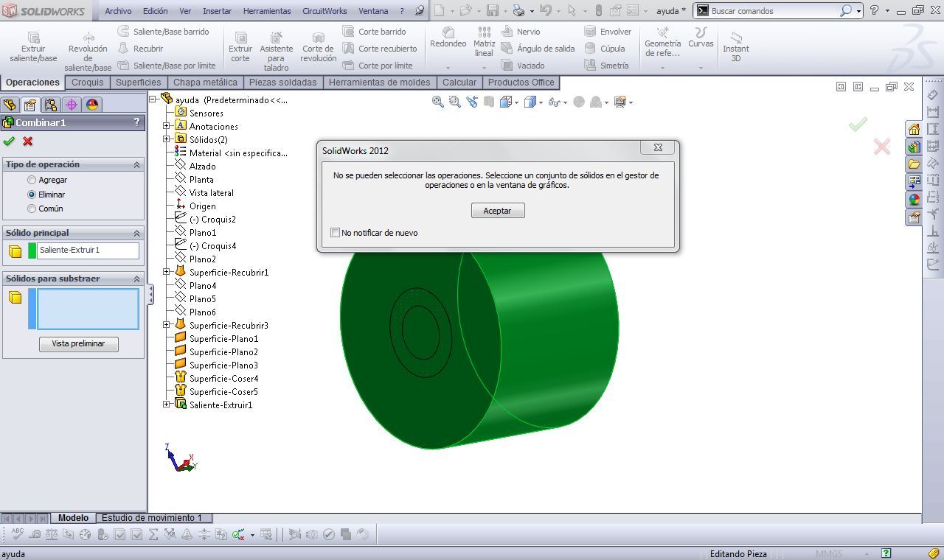The width and height of the screenshot is (944, 560).
Task: Expand the Sólidos(2) folder
Action: [167, 139]
